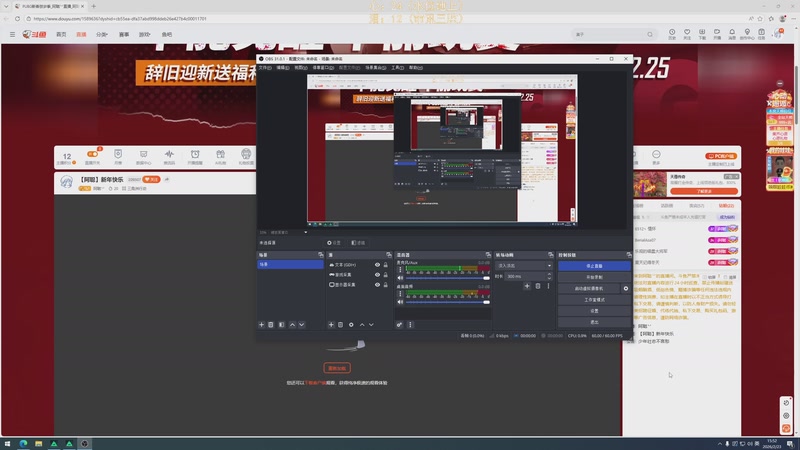Click the Douyu search magnifier icon
This screenshot has height=450, width=800.
coord(650,34)
